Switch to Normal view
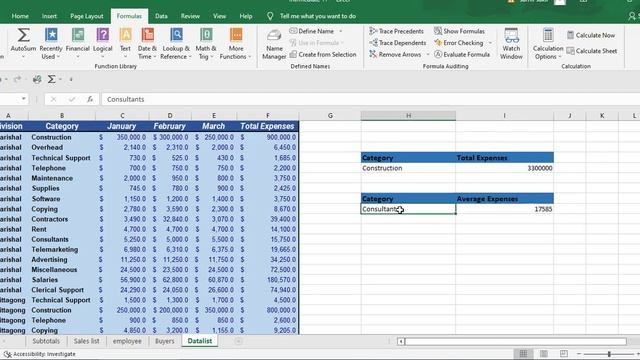640x360 pixels. coord(523,353)
